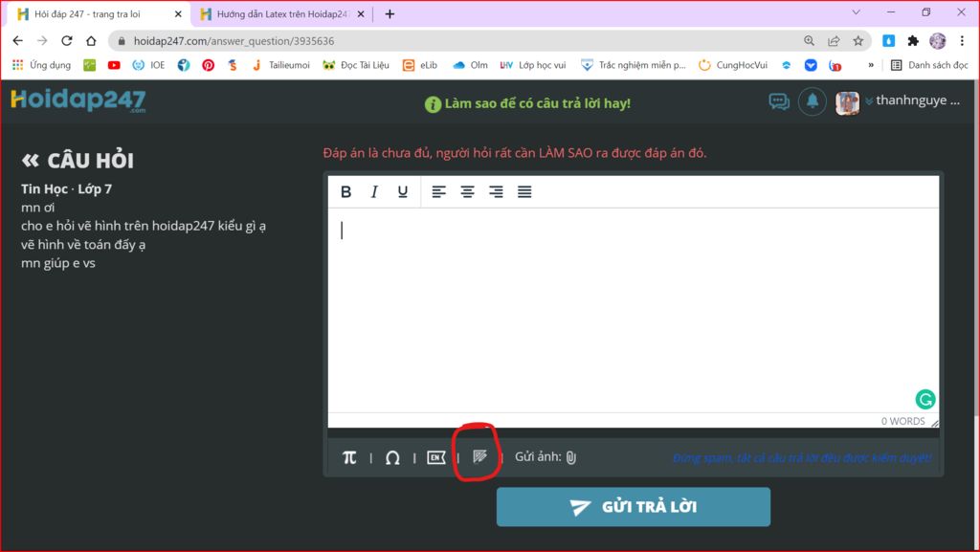Open the zoom magnifier in address bar
The width and height of the screenshot is (980, 552).
click(x=809, y=41)
